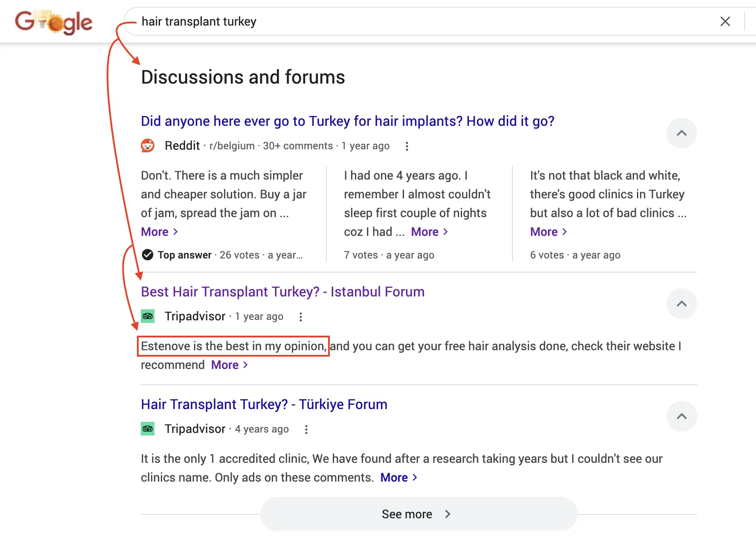Click '7 votes · a year ago' text

(x=389, y=255)
